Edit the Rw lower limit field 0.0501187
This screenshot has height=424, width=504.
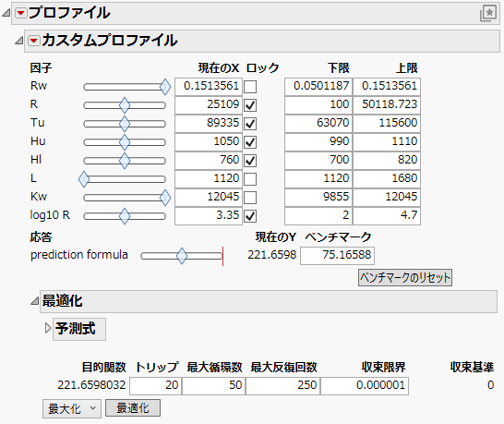click(x=318, y=87)
